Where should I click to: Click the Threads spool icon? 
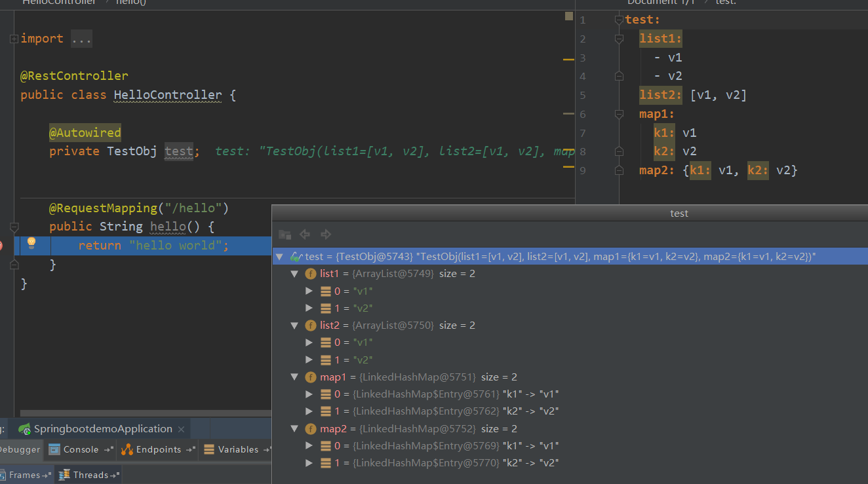pyautogui.click(x=64, y=475)
